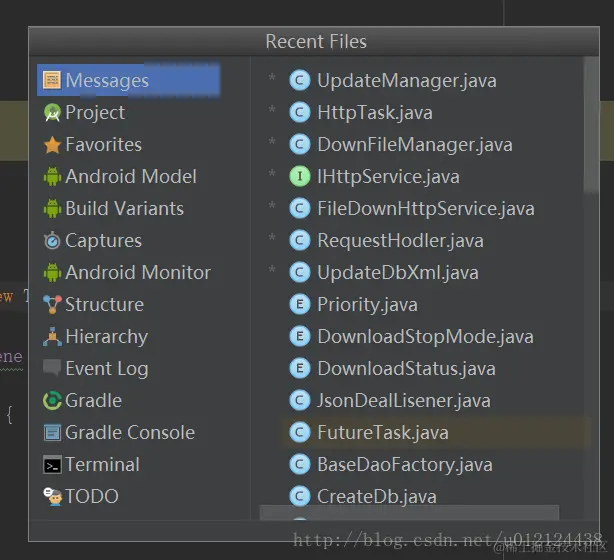614x560 pixels.
Task: Open recent file FileDownHttpService.java
Action: (x=425, y=209)
